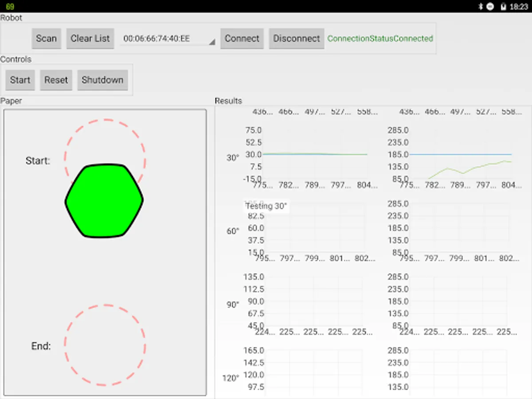532x399 pixels.
Task: Click the 18:23 clock
Action: coord(519,7)
